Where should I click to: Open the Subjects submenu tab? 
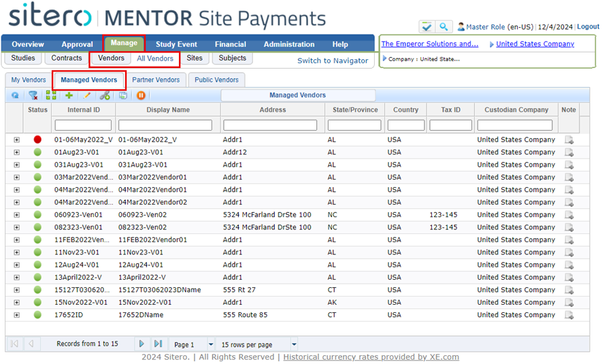232,58
